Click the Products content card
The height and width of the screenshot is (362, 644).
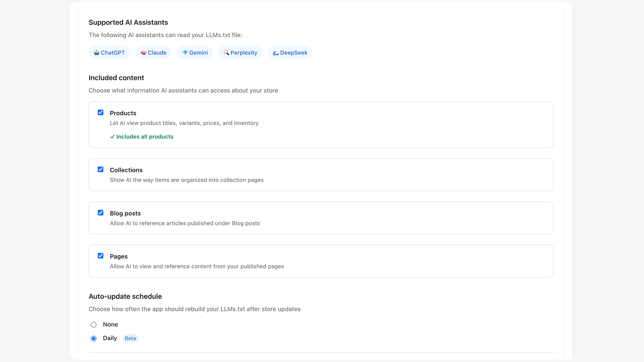(x=321, y=125)
